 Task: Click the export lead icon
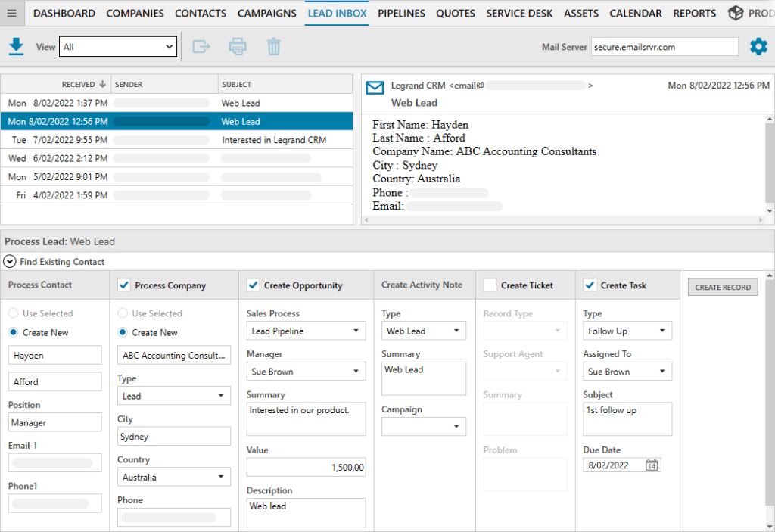click(x=201, y=46)
